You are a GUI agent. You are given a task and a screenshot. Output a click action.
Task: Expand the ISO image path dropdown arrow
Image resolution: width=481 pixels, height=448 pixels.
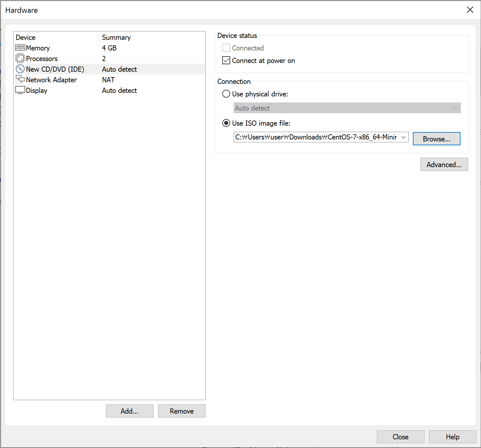tap(404, 137)
